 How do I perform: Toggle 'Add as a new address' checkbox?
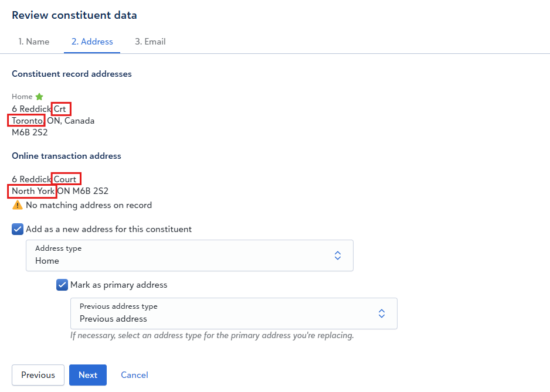tap(18, 229)
